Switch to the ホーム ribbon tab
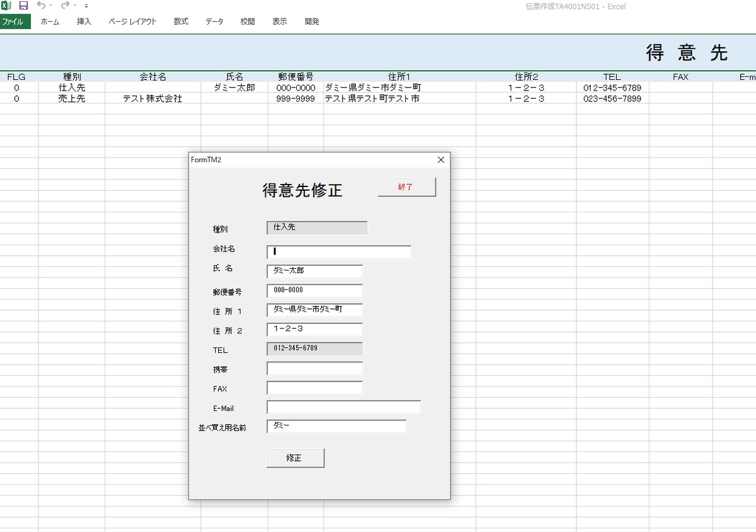This screenshot has width=756, height=532. tap(50, 22)
